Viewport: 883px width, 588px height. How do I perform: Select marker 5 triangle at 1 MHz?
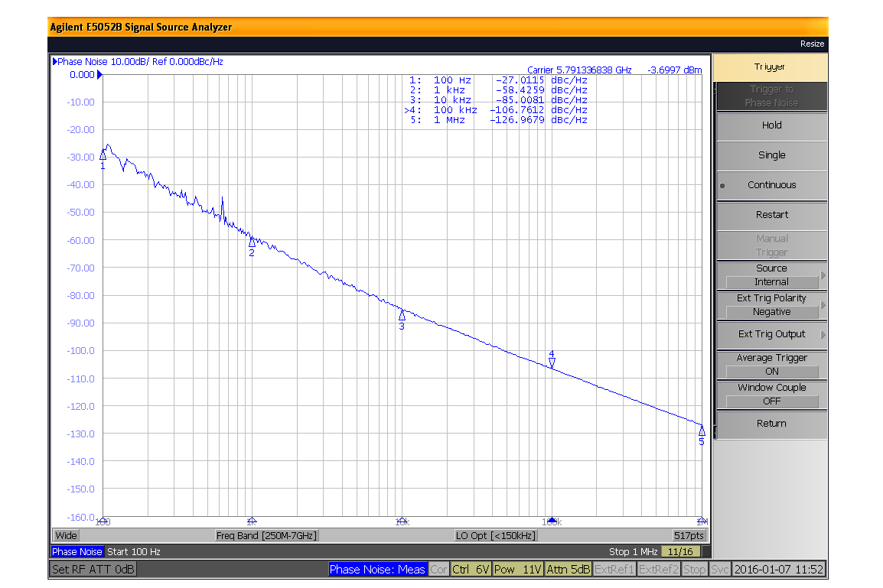pos(702,431)
